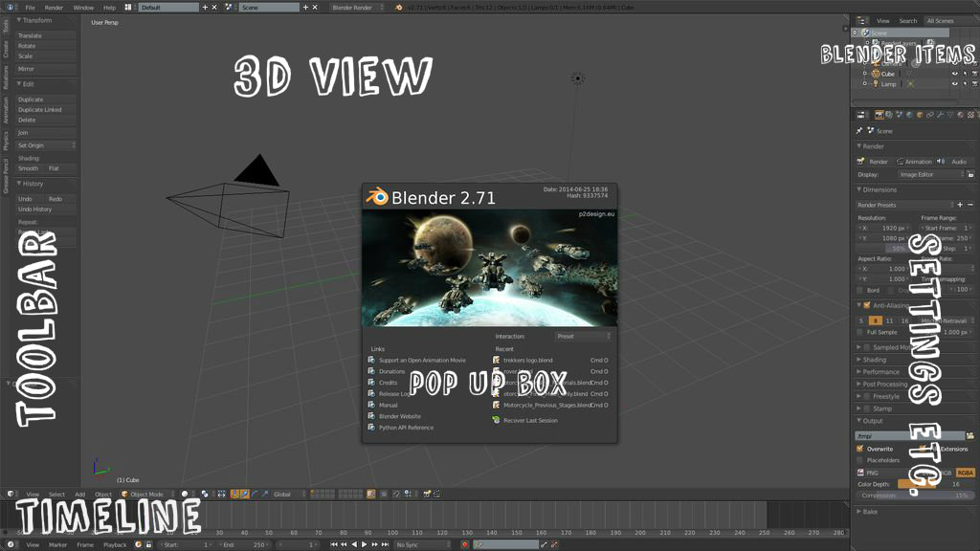Click the Modifiers wrench tab icon
980x551 pixels.
click(940, 115)
